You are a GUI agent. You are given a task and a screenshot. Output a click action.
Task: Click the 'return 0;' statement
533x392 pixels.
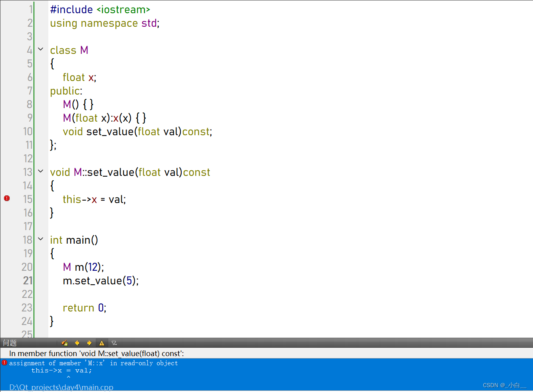click(85, 308)
